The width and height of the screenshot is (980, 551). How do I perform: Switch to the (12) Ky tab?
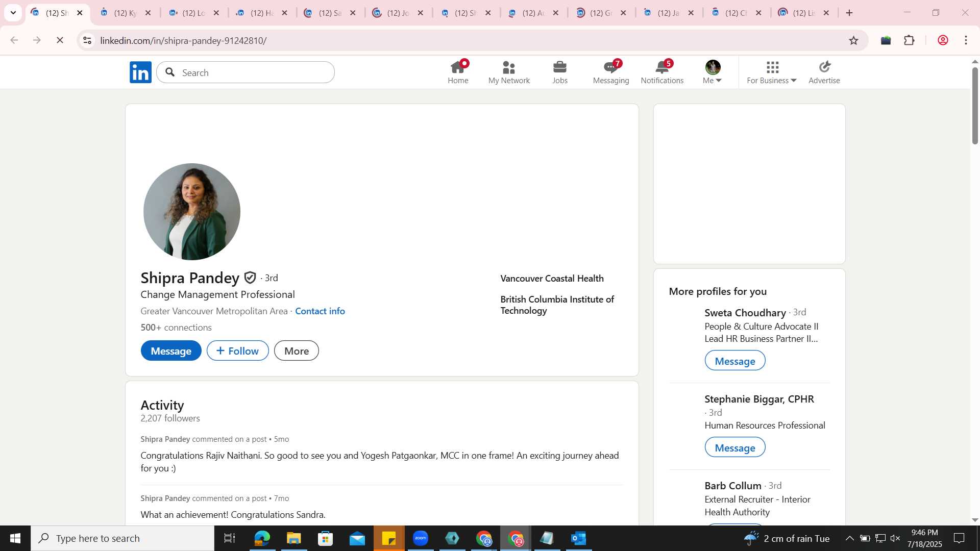point(126,13)
